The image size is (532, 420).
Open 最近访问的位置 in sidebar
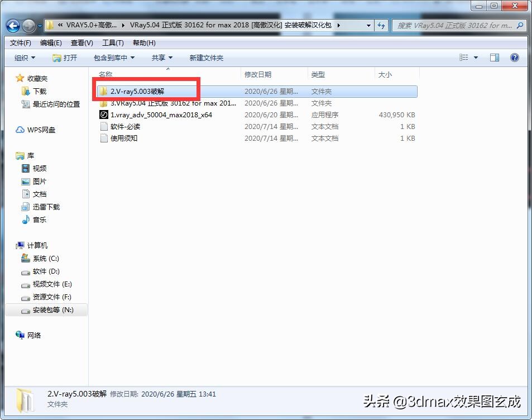[51, 104]
